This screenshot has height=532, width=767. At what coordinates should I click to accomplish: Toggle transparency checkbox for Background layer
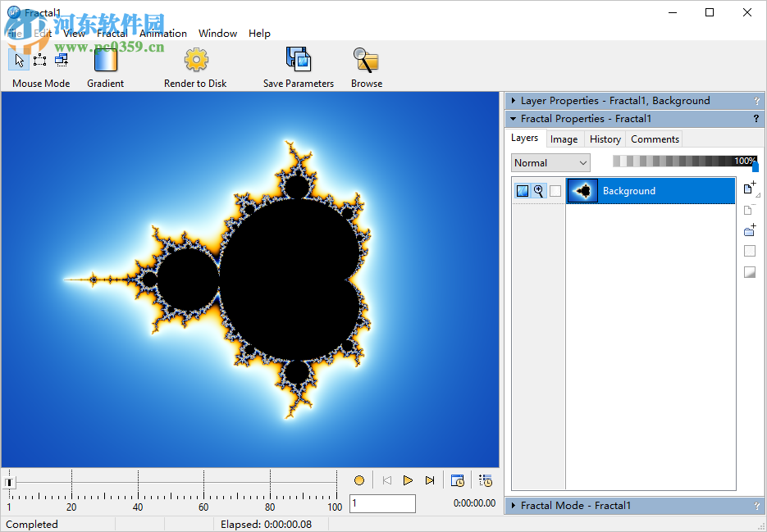click(555, 190)
